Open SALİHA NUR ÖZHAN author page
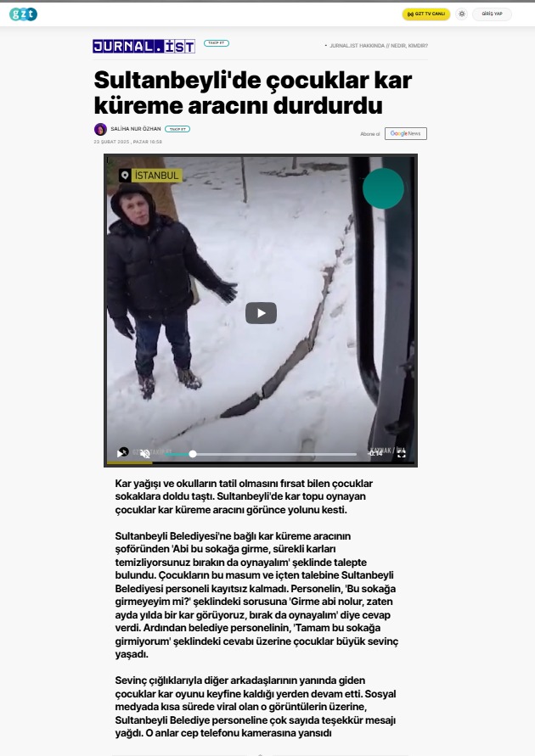The image size is (535, 756). coord(136,129)
